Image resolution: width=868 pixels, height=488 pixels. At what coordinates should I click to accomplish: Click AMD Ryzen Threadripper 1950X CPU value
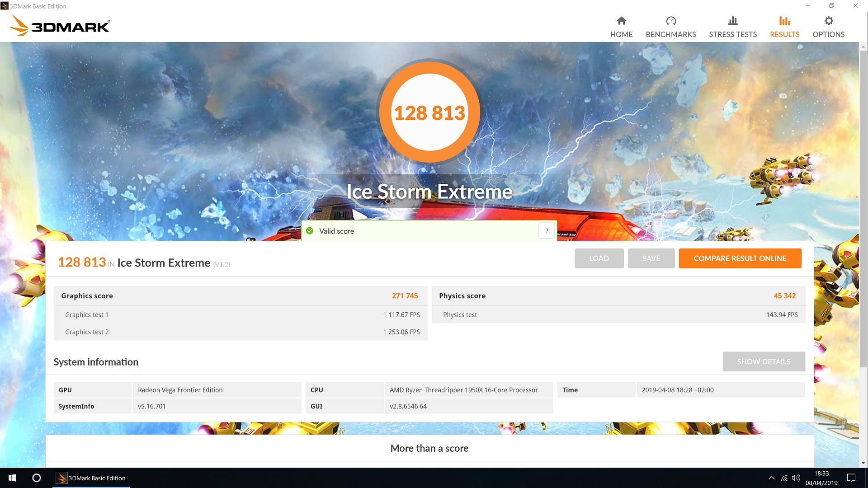click(x=463, y=389)
